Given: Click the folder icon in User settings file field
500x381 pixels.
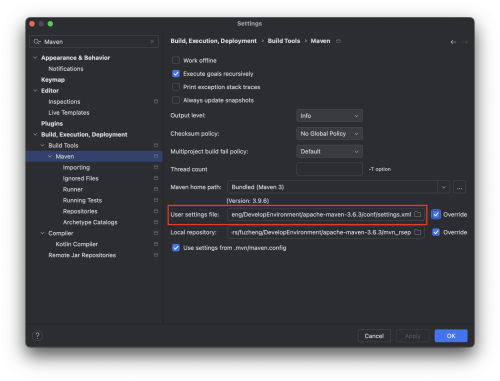Looking at the screenshot, I should 417,214.
